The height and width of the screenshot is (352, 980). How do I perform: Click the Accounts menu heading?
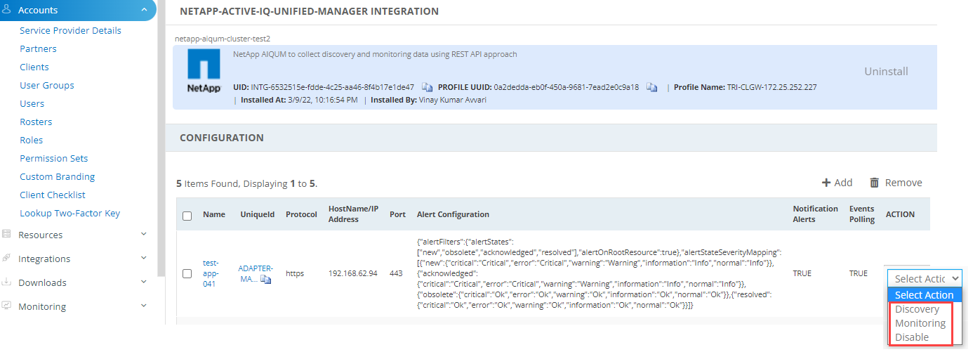pyautogui.click(x=38, y=10)
